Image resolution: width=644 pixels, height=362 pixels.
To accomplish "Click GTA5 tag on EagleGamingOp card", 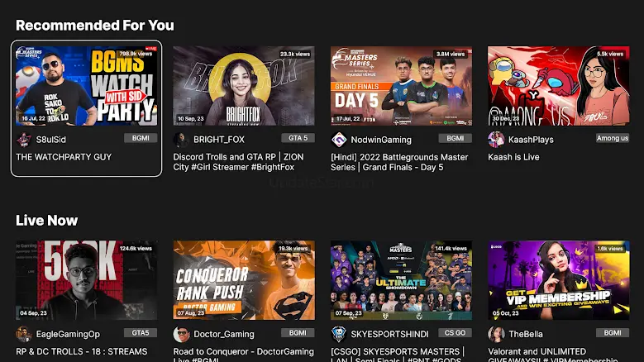I will (141, 333).
